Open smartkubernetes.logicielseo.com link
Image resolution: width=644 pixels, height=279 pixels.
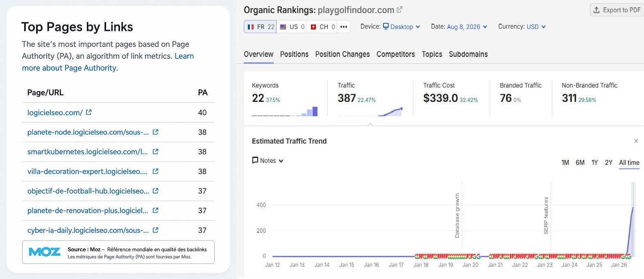(x=88, y=152)
